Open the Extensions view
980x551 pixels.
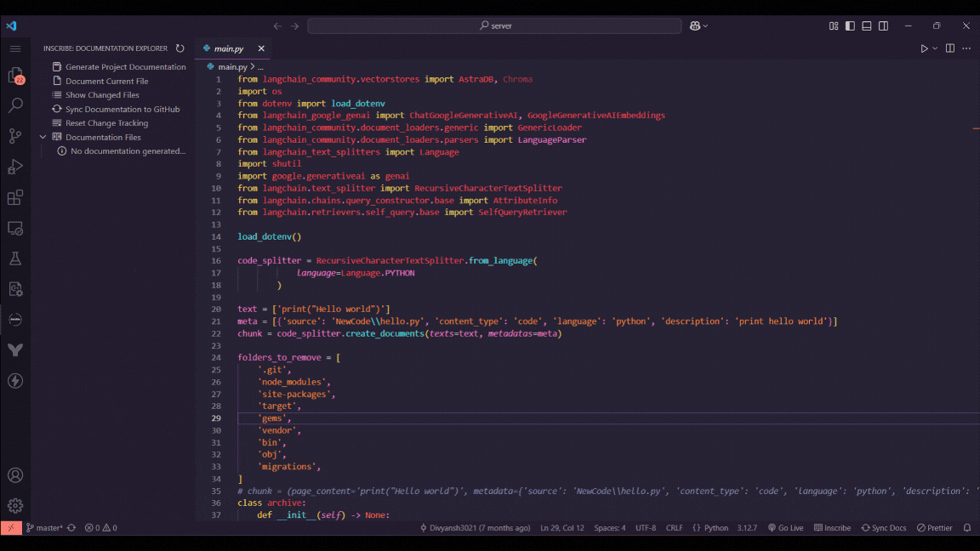click(15, 197)
